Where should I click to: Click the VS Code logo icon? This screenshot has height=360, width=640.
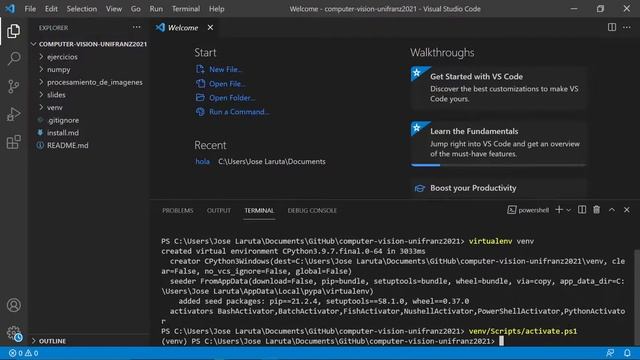[x=10, y=9]
